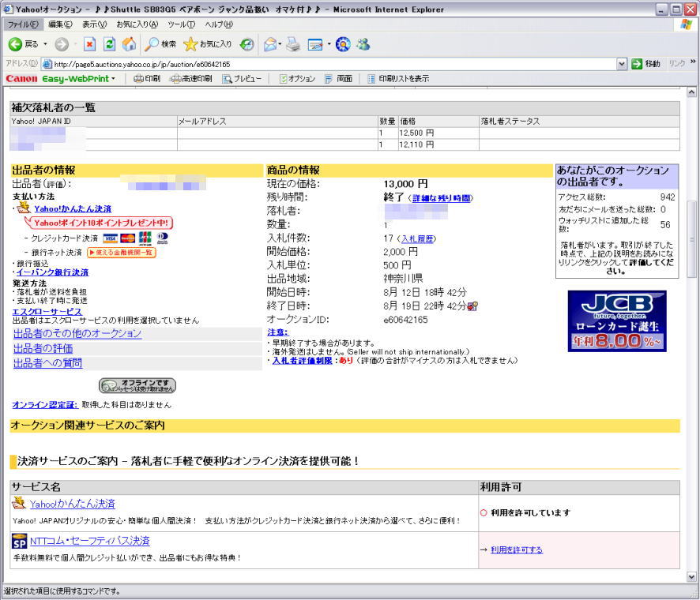The image size is (700, 600).
Task: Click the 高速印刷 fast print button
Action: point(190,78)
